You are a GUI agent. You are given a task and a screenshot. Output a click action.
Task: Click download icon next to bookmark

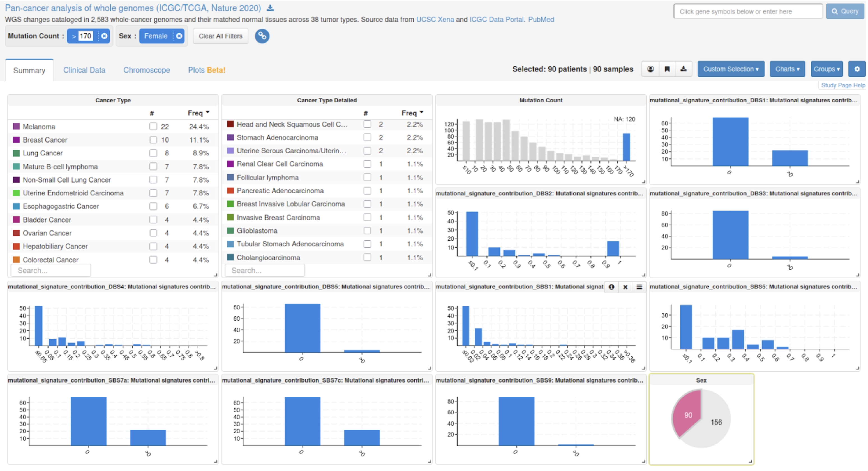pyautogui.click(x=683, y=69)
